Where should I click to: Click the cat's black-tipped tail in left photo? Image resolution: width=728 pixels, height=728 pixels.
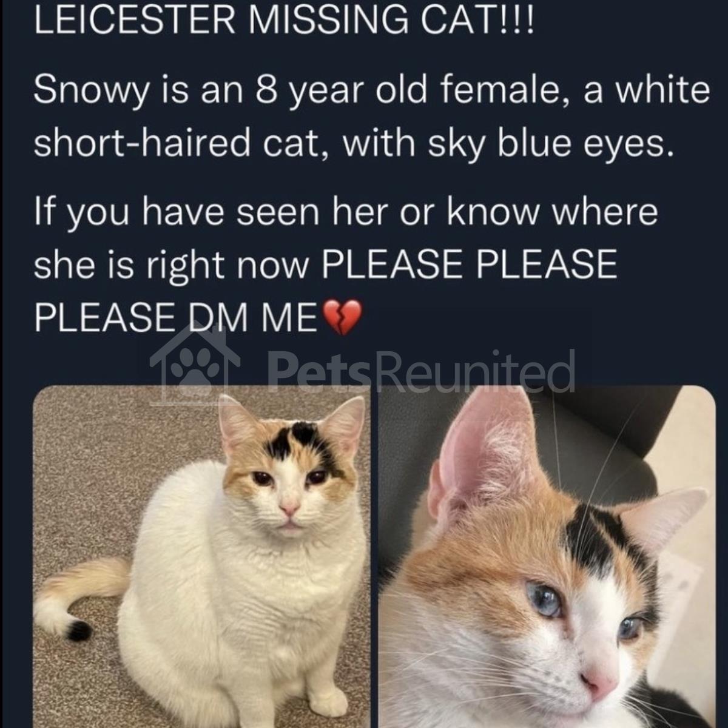pyautogui.click(x=80, y=630)
